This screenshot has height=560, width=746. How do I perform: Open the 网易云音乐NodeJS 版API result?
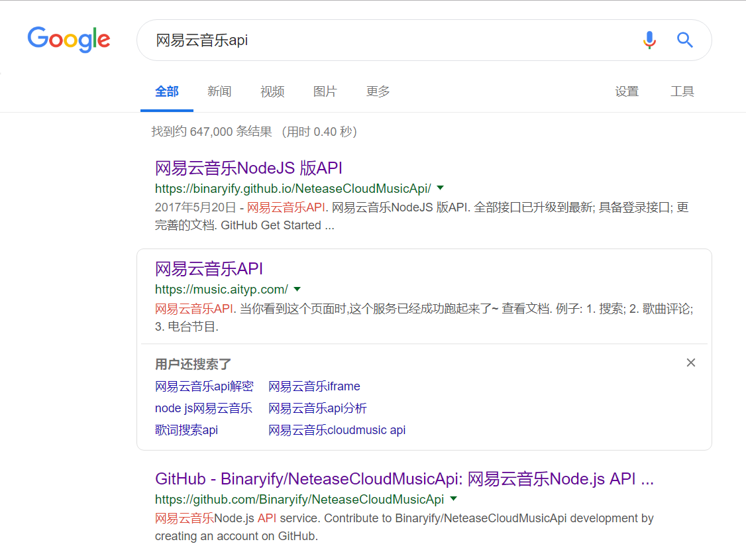click(x=248, y=168)
